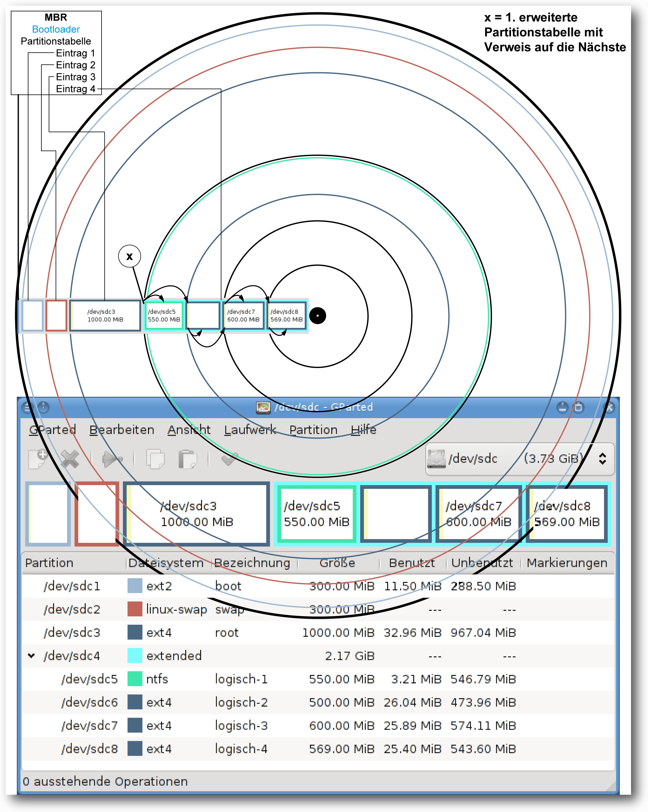Image resolution: width=648 pixels, height=812 pixels.
Task: Click the ntfs color swatch for /dev/sdc5
Action: [135, 679]
